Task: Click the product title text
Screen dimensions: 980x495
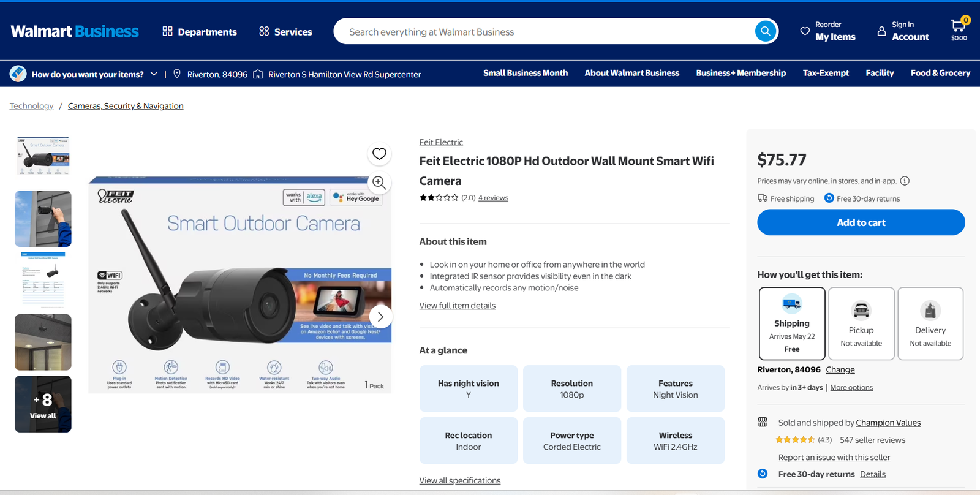Action: coord(567,171)
